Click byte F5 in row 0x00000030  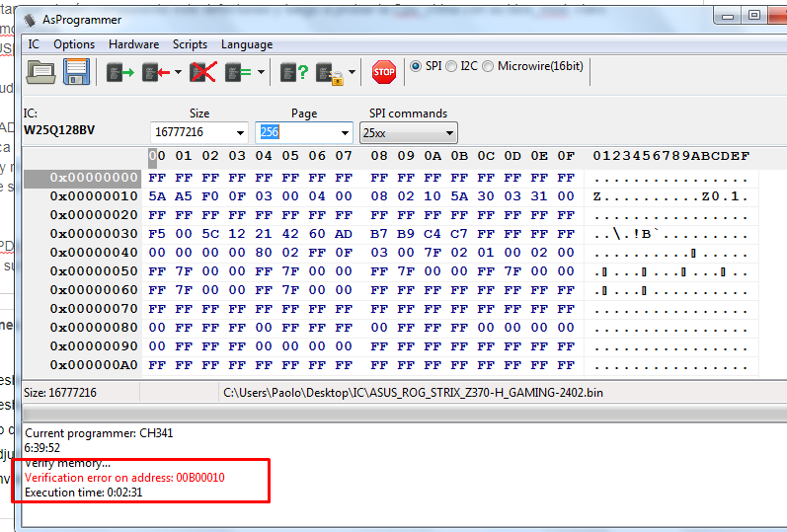pyautogui.click(x=157, y=234)
